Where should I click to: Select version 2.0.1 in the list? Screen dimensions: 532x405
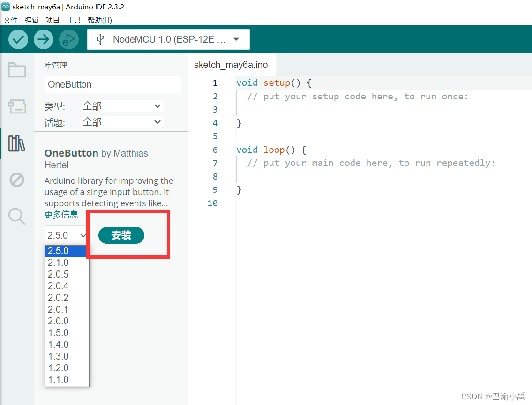pyautogui.click(x=67, y=309)
